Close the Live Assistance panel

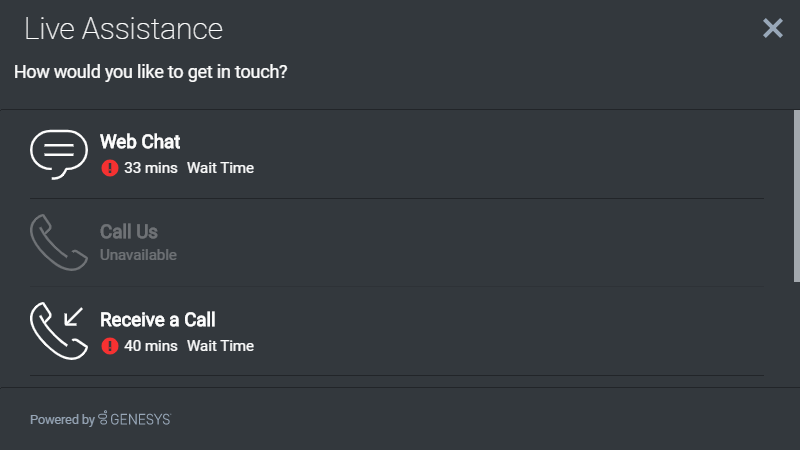coord(773,28)
